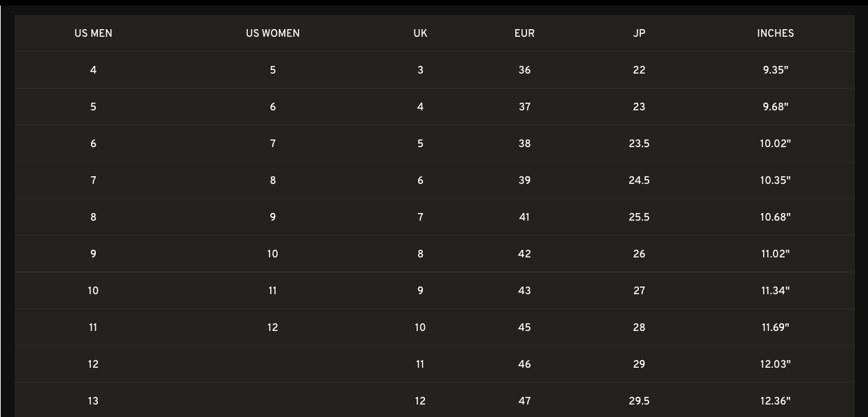Select EUR size 42 cell
The height and width of the screenshot is (417, 868).
pos(524,254)
